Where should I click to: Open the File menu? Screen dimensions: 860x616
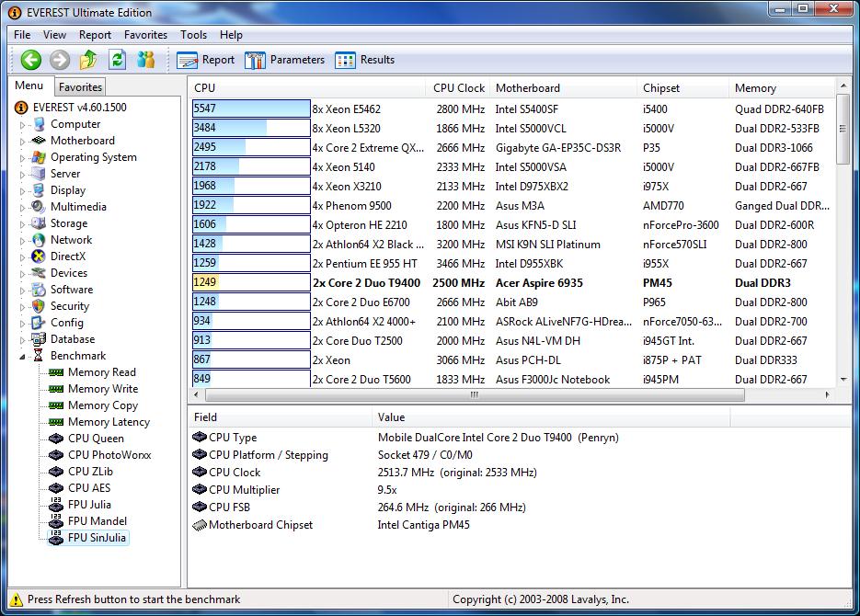click(22, 35)
